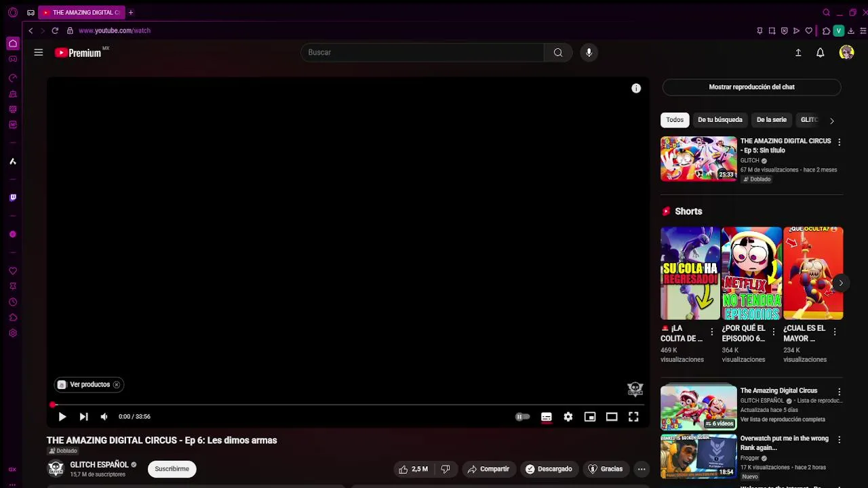Skip to the next video
Viewport: 868px width, 488px height.
pos(83,417)
